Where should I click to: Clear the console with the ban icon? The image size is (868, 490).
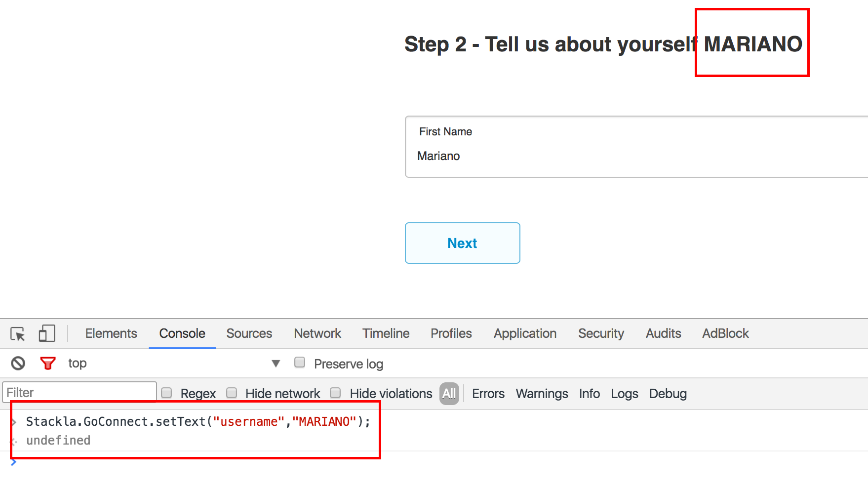tap(18, 364)
